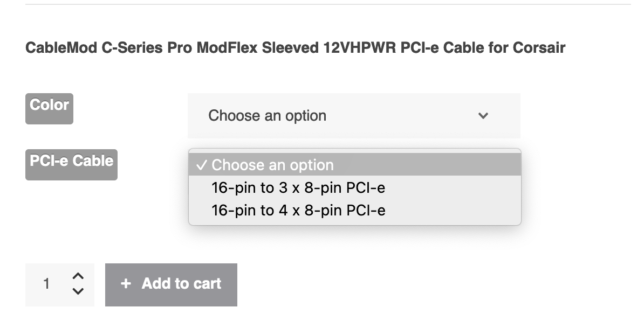The height and width of the screenshot is (335, 644).
Task: Click the "CableMod" word in the heading
Action: [x=61, y=48]
